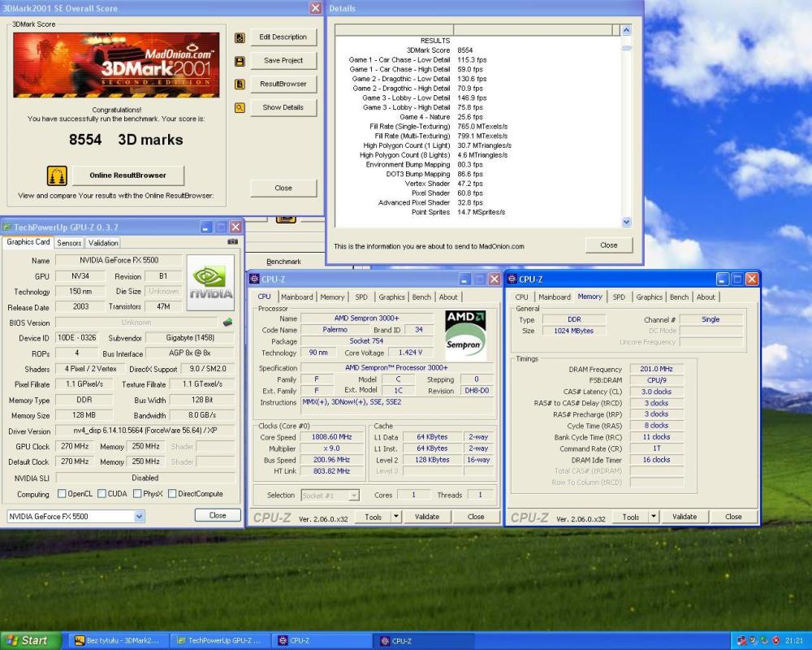Click the Save Project floppy icon

pos(238,60)
